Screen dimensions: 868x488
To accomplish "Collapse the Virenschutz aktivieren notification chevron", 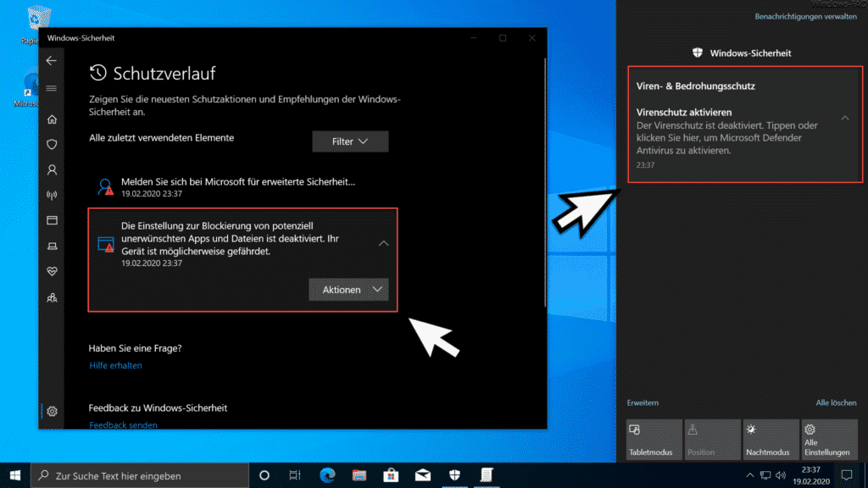I will click(845, 118).
